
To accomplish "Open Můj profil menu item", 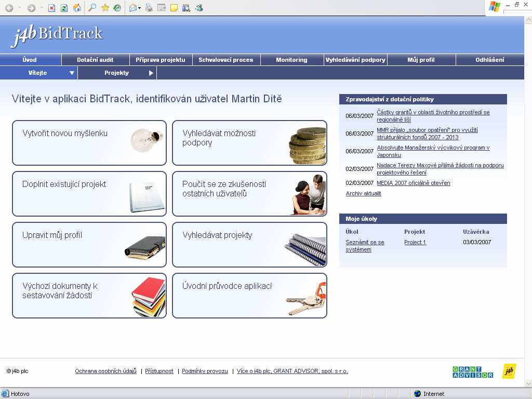I will tap(421, 60).
